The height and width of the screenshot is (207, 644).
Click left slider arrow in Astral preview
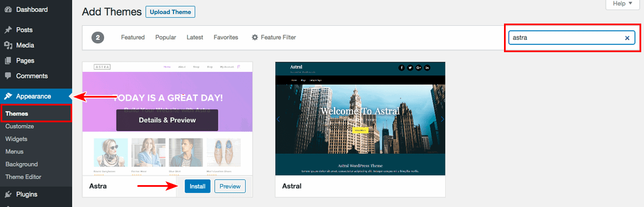278,119
